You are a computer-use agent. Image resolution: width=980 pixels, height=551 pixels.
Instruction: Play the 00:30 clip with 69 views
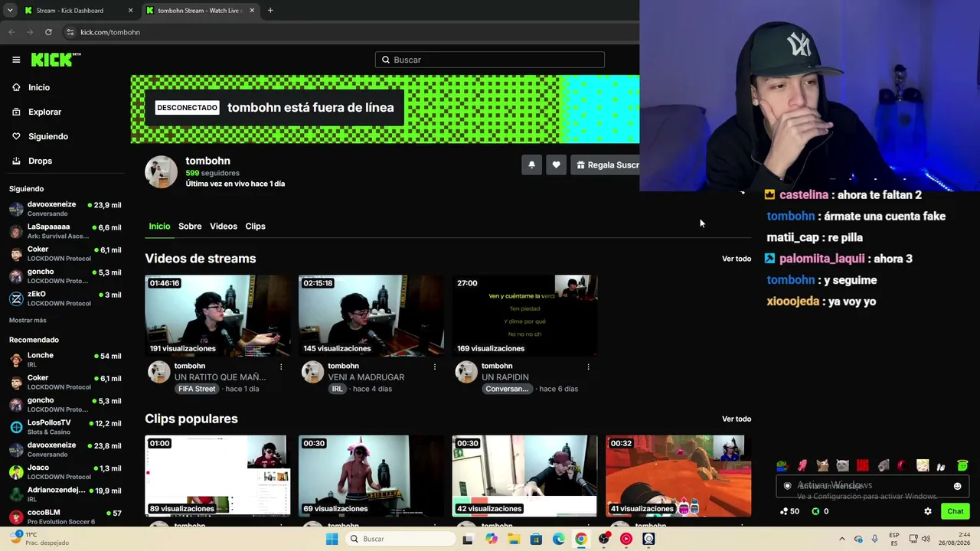[371, 476]
